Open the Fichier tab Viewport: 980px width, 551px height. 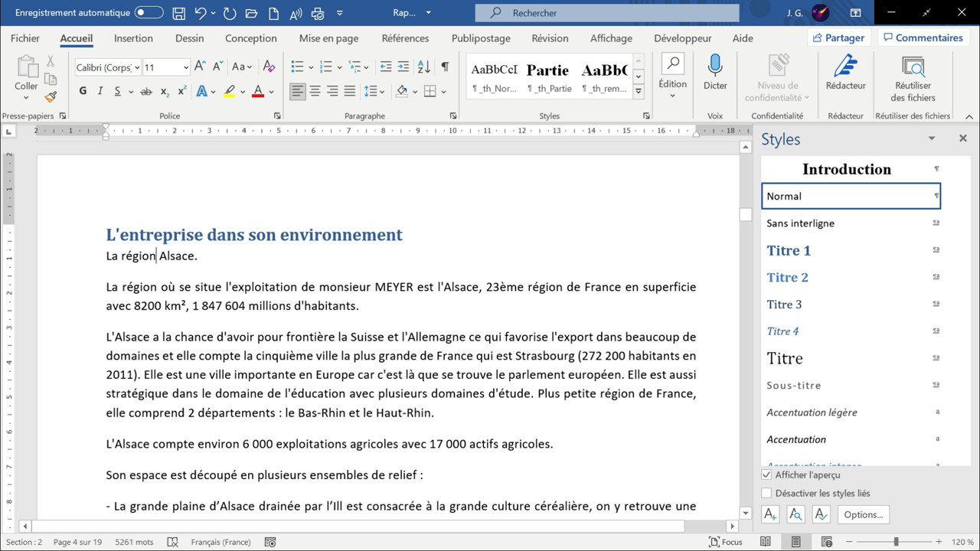25,38
